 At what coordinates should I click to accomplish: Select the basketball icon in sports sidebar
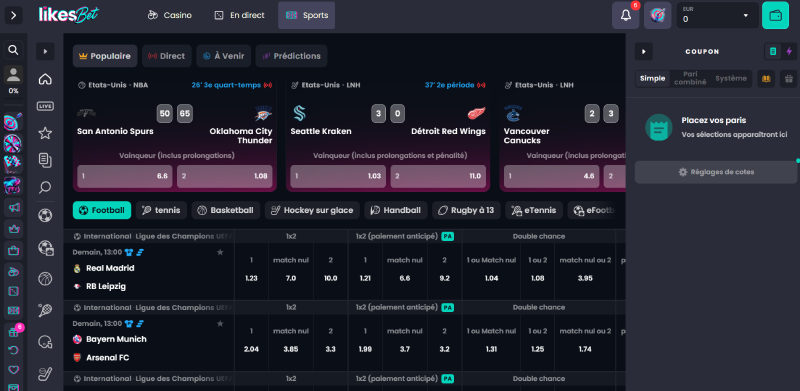pyautogui.click(x=45, y=279)
